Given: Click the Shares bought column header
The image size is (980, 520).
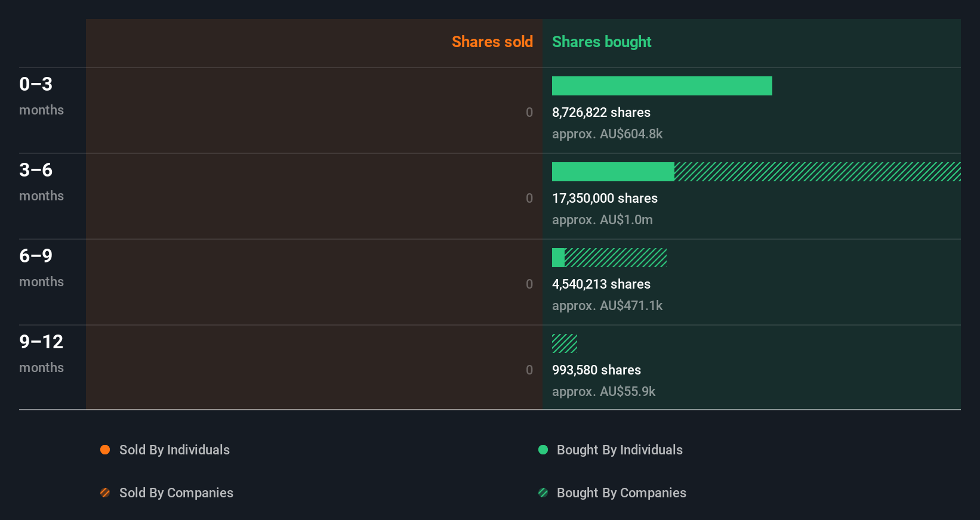Looking at the screenshot, I should click(x=602, y=42).
